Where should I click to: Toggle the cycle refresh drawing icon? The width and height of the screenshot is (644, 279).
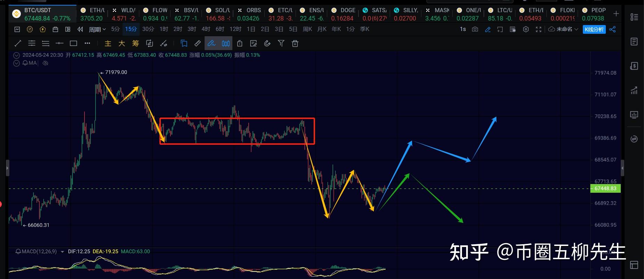coord(149,43)
